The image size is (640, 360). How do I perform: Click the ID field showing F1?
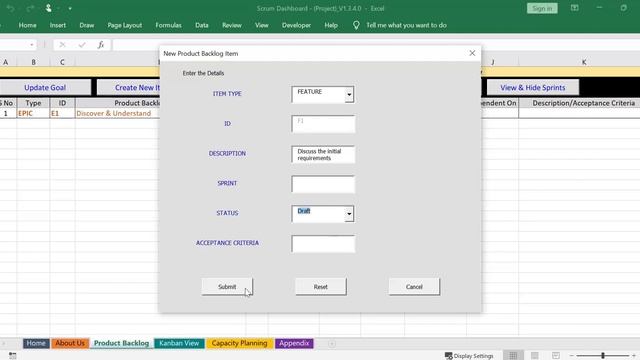[x=323, y=124]
